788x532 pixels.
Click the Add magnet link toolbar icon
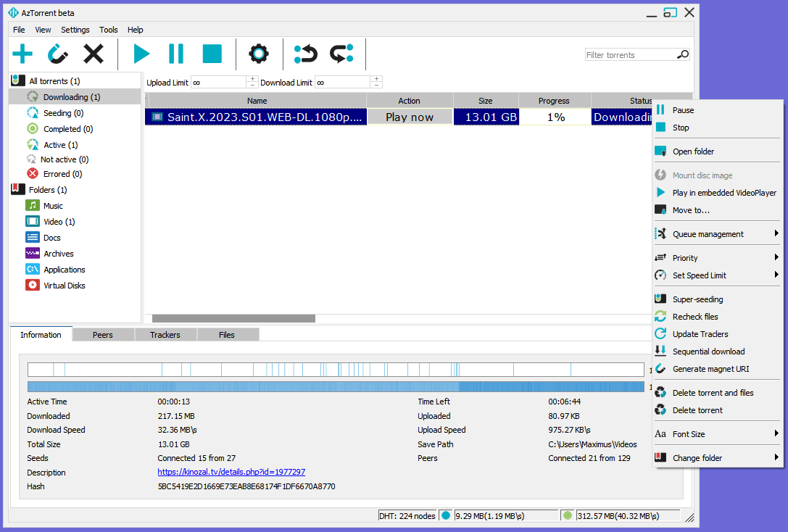pos(58,54)
